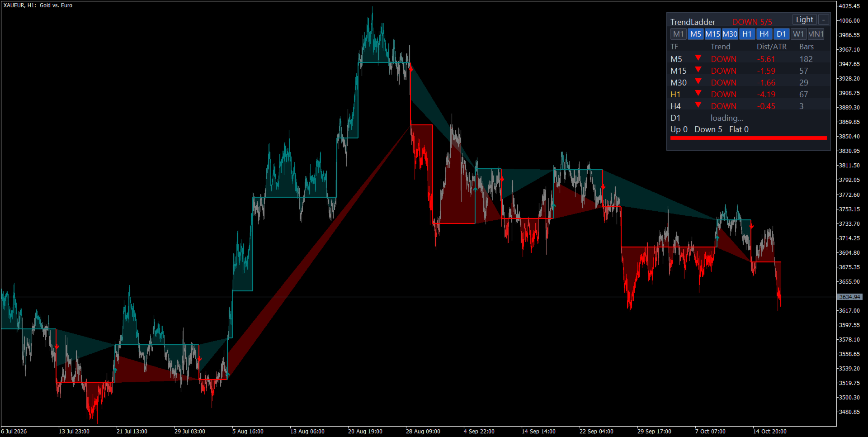Viewport: 868px width, 437px height.
Task: Enable the MN1 timeframe toggle
Action: point(816,34)
